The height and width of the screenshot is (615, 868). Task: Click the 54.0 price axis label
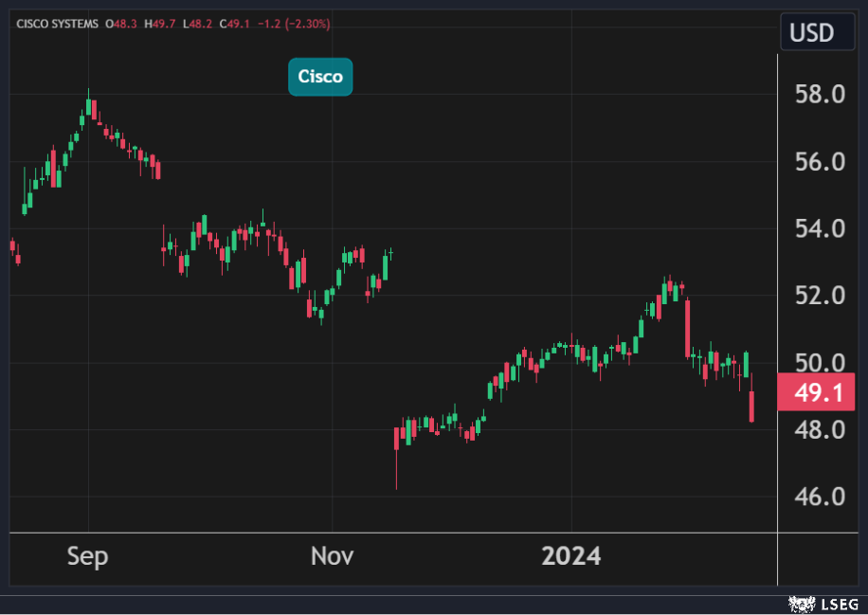(818, 229)
